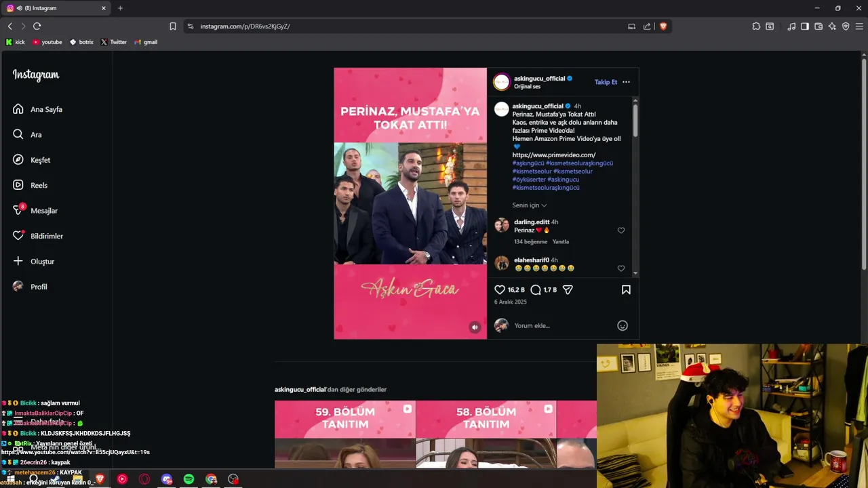The width and height of the screenshot is (868, 488).
Task: Open browser extensions puzzle icon
Action: tap(756, 26)
